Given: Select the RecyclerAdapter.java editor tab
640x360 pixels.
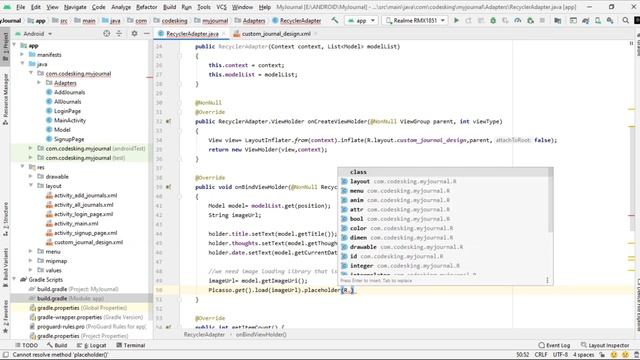Looking at the screenshot, I should [192, 34].
